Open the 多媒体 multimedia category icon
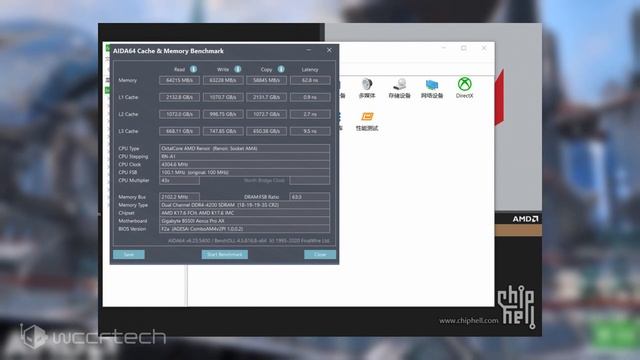 point(367,88)
